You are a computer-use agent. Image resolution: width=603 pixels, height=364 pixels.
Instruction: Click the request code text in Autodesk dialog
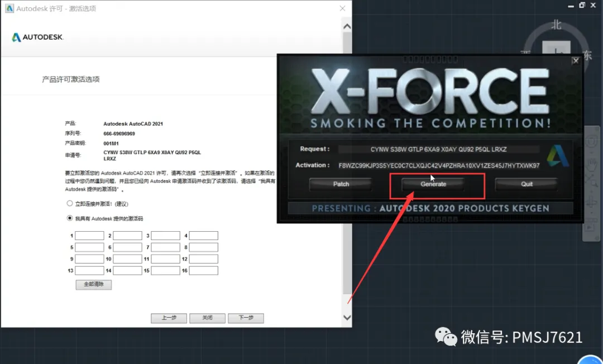click(152, 155)
